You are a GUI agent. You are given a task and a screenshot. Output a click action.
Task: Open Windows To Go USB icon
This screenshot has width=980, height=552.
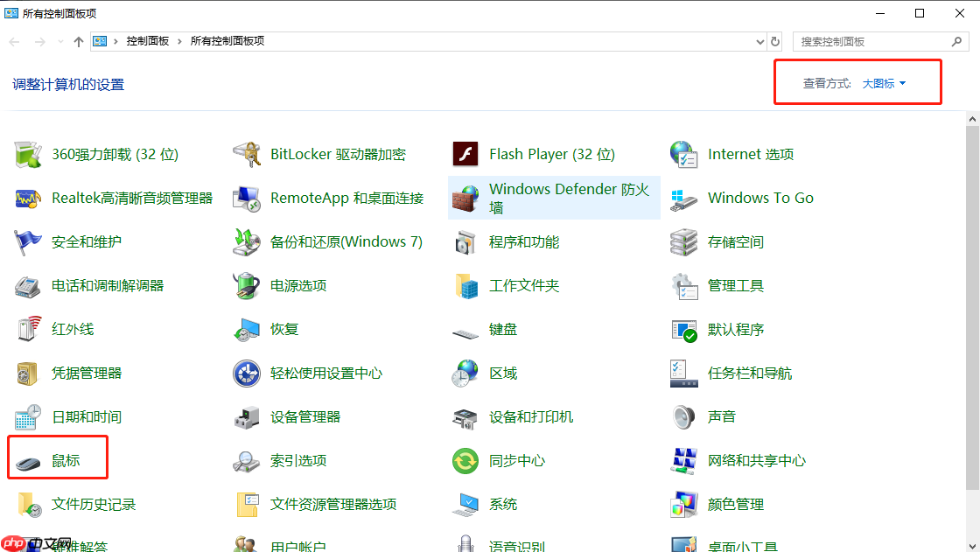pyautogui.click(x=683, y=199)
